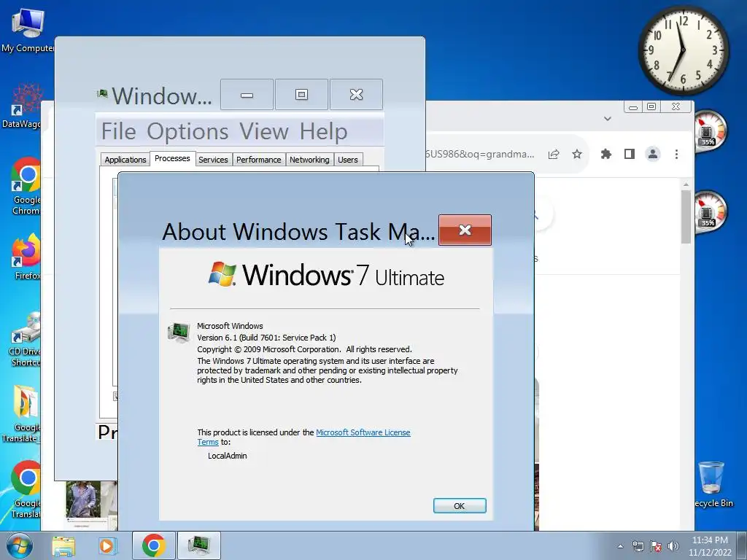Open the Help menu in Task Manager
747x560 pixels.
tap(323, 131)
